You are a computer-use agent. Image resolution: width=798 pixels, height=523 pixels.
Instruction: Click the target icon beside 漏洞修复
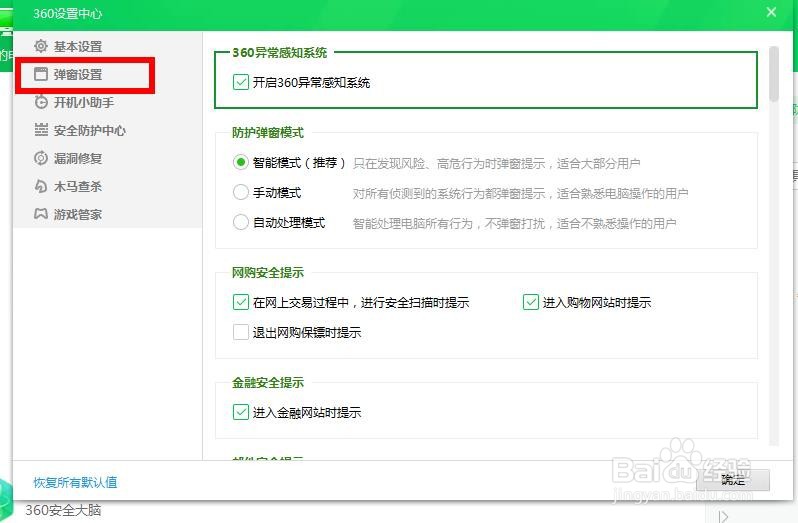[41, 158]
